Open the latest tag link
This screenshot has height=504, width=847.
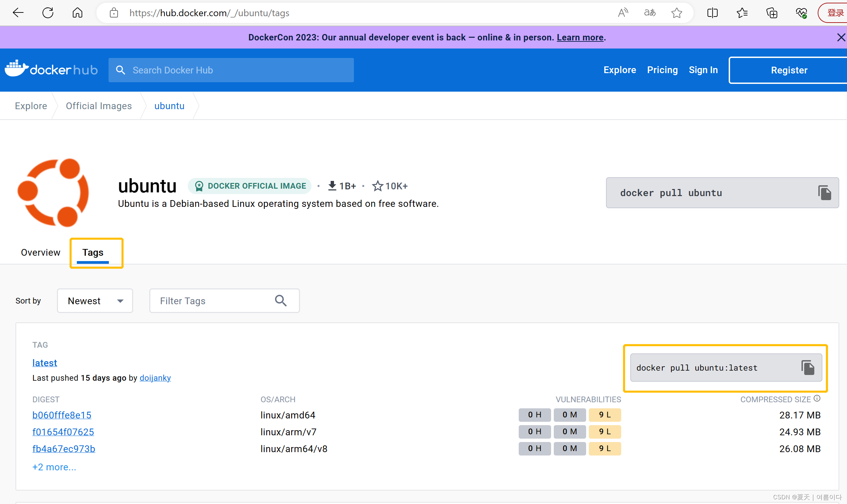click(x=44, y=363)
